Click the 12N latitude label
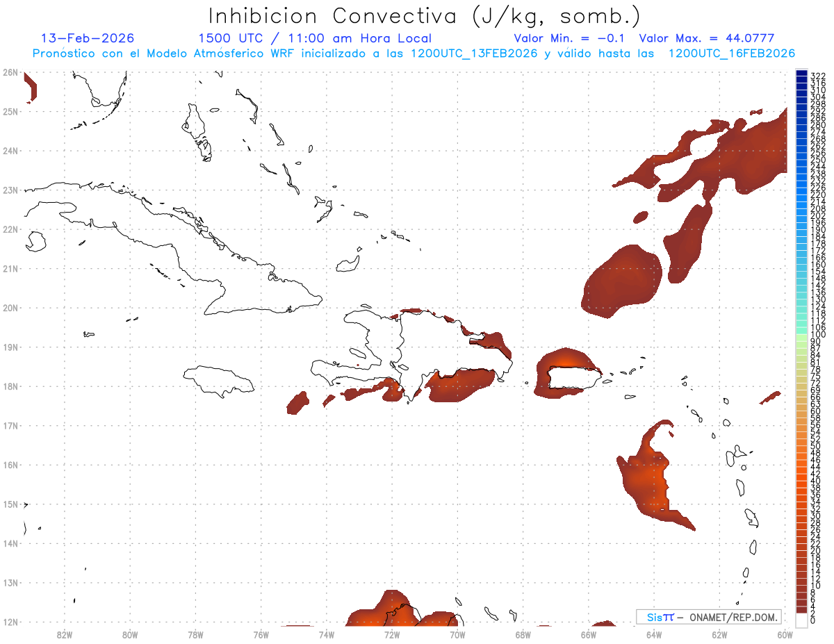This screenshot has height=644, width=834. [x=10, y=622]
